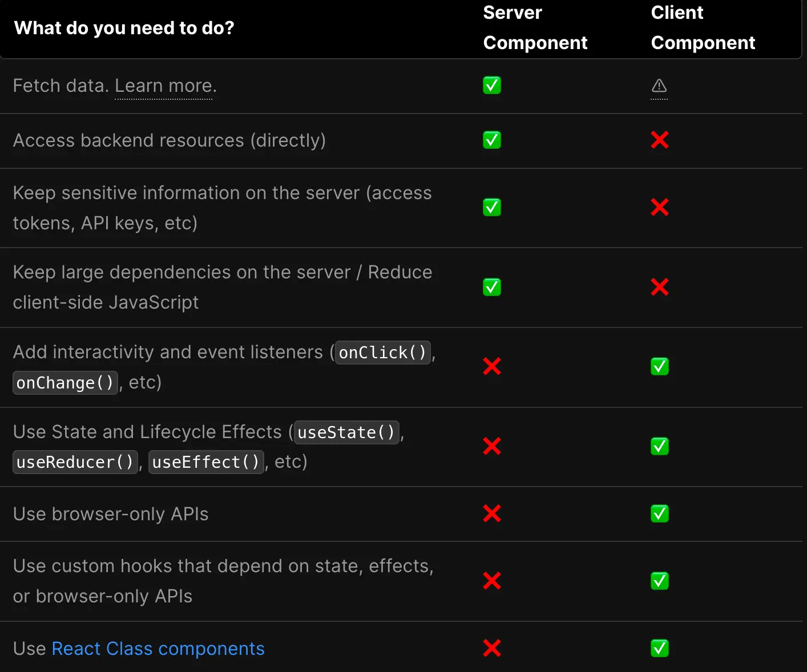Click Server check for Keep large dependencies row
The width and height of the screenshot is (807, 672).
click(492, 287)
